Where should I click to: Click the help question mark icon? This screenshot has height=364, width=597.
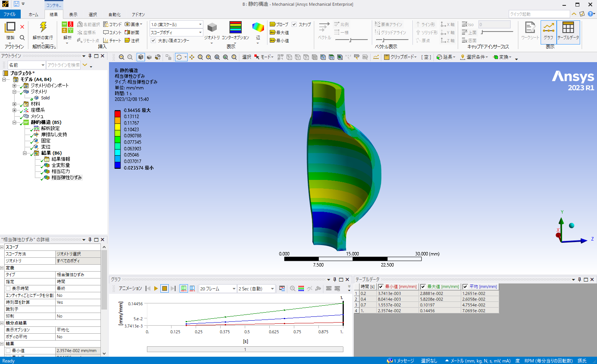pos(591,14)
